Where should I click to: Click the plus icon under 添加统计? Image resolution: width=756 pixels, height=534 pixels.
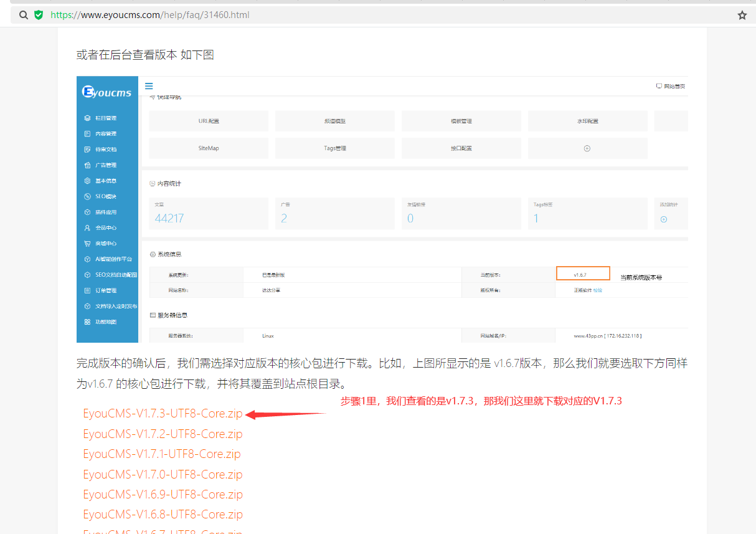coord(664,219)
